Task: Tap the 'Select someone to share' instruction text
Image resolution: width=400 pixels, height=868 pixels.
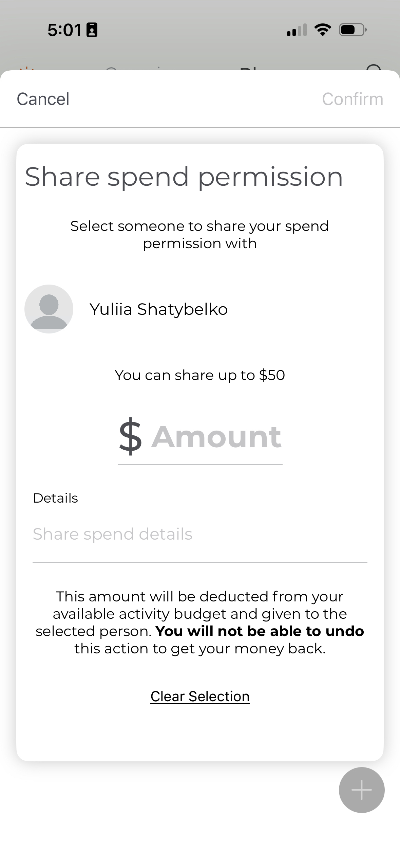Action: pos(199,235)
